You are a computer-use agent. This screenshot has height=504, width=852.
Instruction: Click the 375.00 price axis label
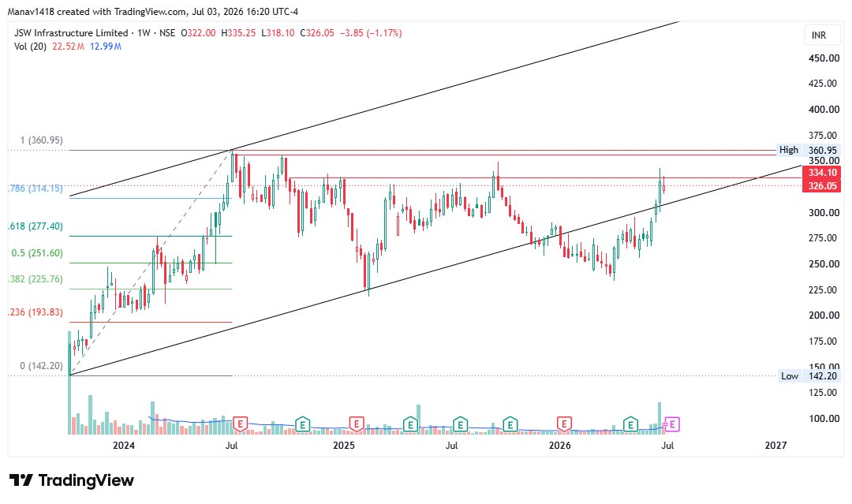pyautogui.click(x=824, y=135)
